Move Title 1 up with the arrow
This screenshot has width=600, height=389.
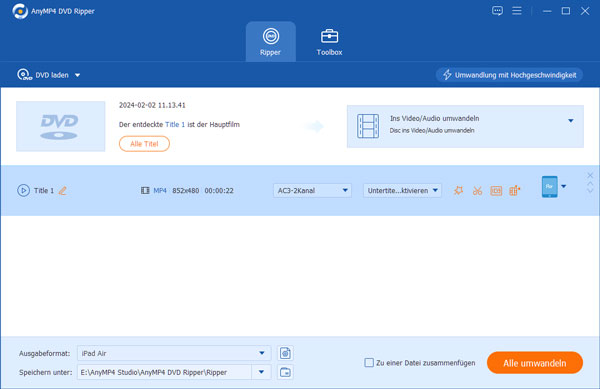[590, 184]
